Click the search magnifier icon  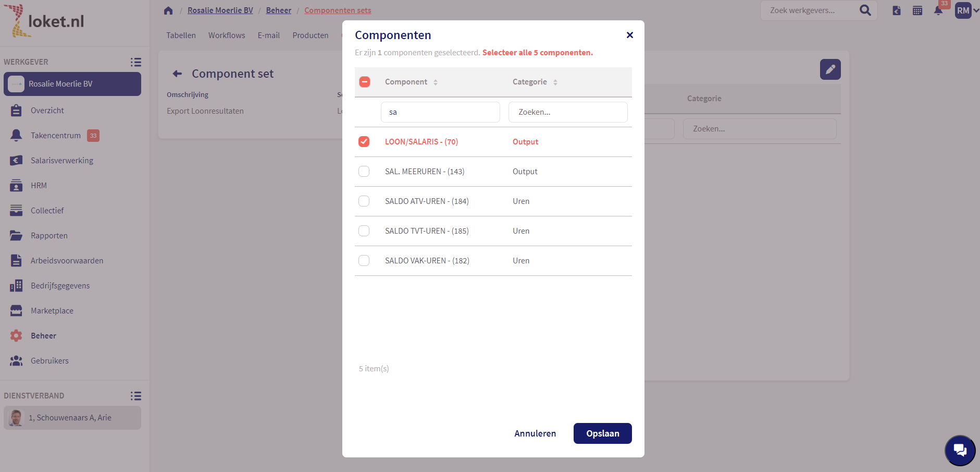tap(865, 10)
